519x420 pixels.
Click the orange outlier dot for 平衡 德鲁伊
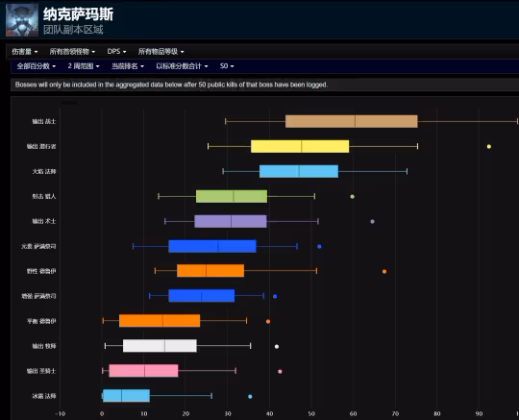click(268, 321)
